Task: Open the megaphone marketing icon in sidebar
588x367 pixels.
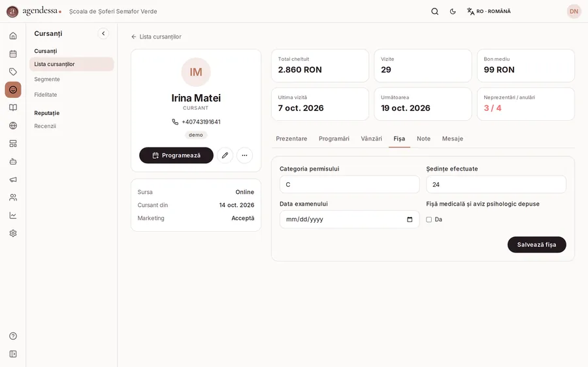Action: pyautogui.click(x=13, y=180)
